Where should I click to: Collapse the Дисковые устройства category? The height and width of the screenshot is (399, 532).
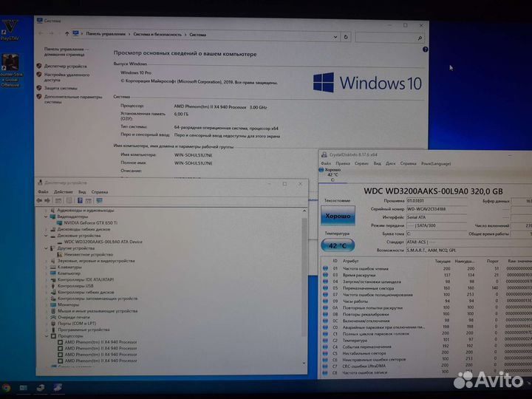click(x=46, y=236)
